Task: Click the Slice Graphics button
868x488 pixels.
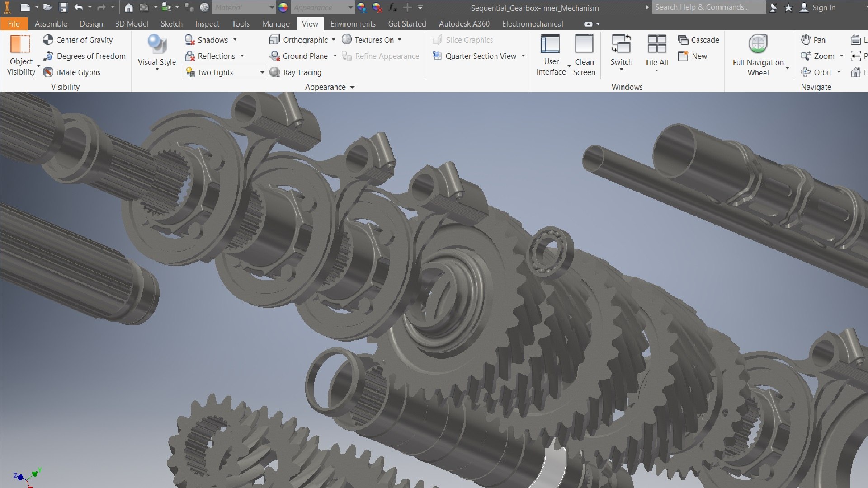Action: point(463,40)
